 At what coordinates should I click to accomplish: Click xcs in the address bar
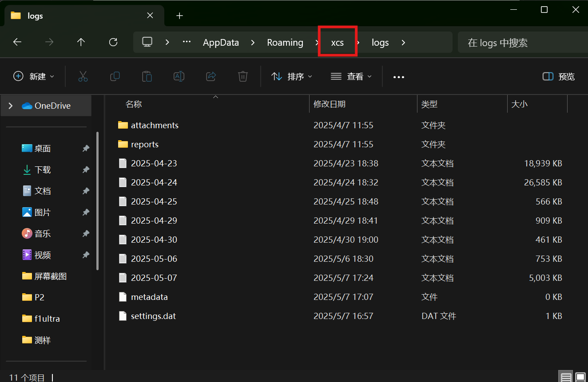pyautogui.click(x=338, y=43)
